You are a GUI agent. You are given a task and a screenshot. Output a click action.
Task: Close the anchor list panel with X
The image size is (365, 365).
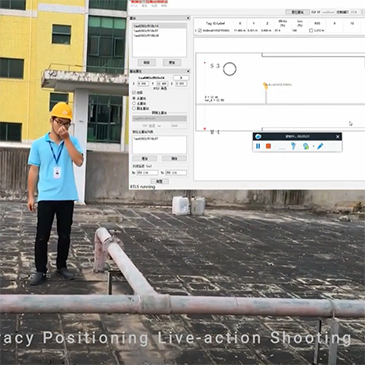coord(188,18)
